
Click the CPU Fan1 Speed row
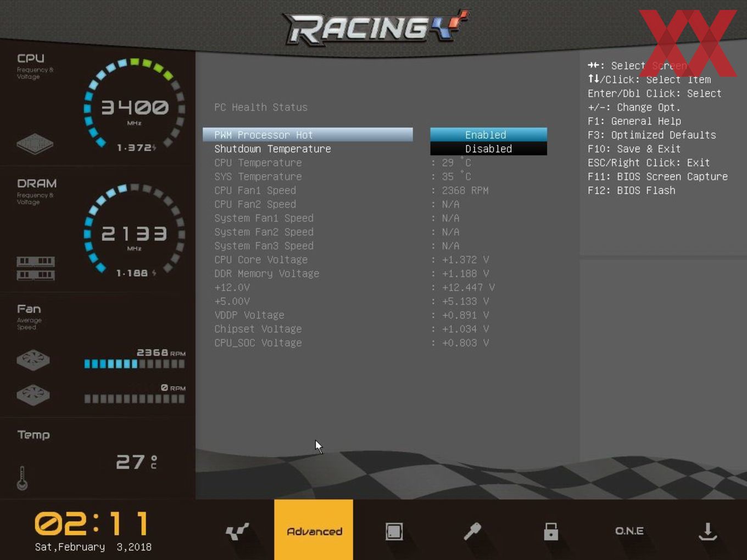(352, 191)
